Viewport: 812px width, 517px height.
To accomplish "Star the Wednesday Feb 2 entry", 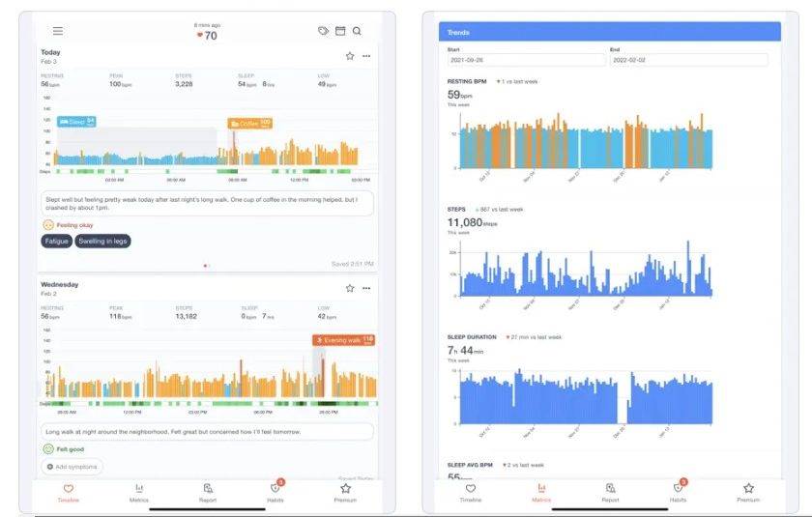I will click(x=350, y=288).
